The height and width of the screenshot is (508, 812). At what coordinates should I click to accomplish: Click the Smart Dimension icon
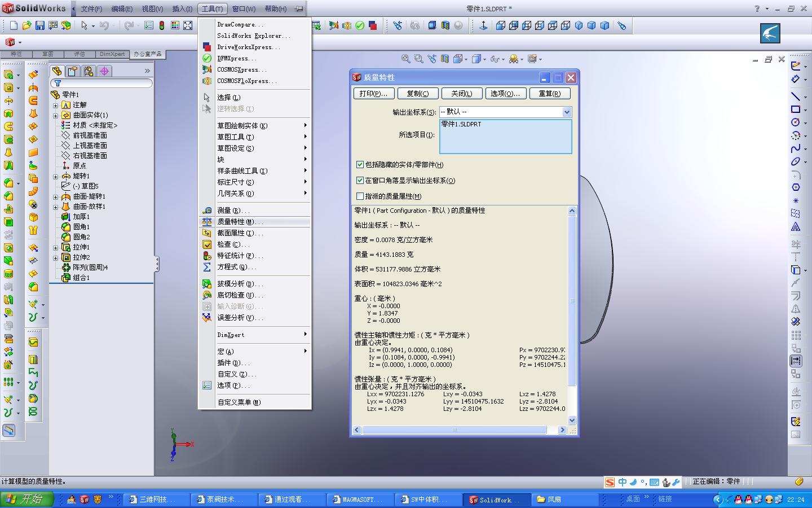coord(796,79)
